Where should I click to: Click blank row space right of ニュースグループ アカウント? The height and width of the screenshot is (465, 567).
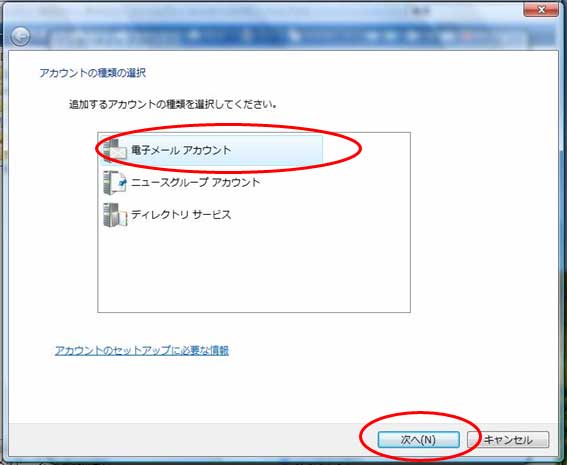[x=334, y=183]
